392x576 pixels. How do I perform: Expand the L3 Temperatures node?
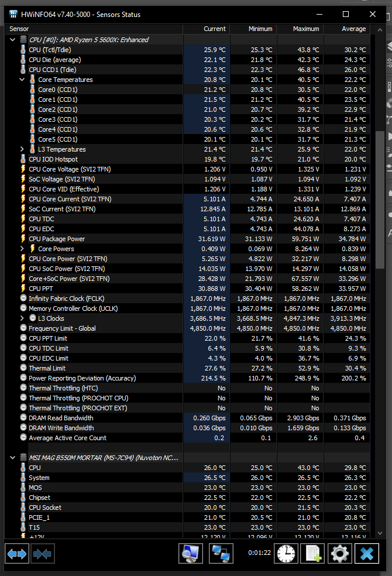tap(22, 149)
